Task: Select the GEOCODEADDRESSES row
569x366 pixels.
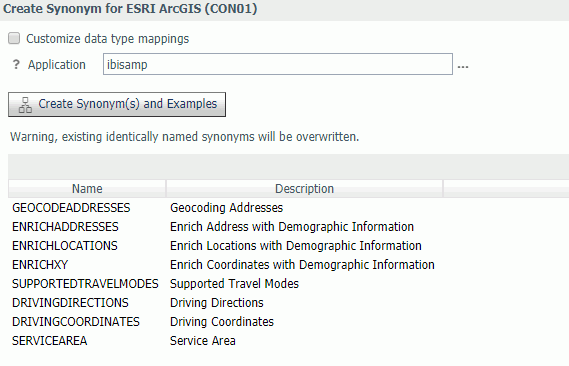Action: tap(71, 208)
